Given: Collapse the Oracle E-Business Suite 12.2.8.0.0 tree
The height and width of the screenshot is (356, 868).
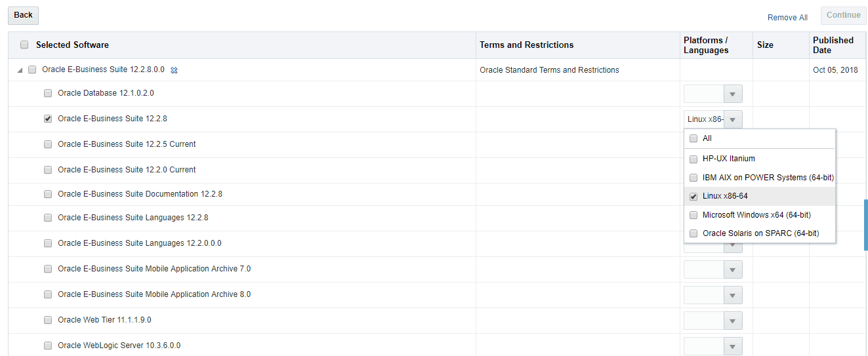Looking at the screenshot, I should (x=19, y=70).
